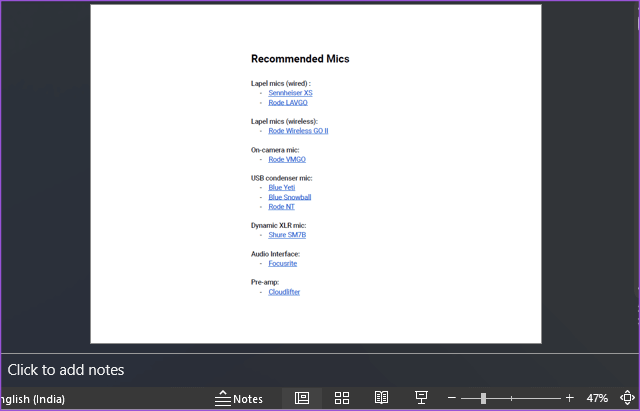Image resolution: width=640 pixels, height=411 pixels.
Task: Open zoom dialog via 47% level
Action: [x=597, y=398]
